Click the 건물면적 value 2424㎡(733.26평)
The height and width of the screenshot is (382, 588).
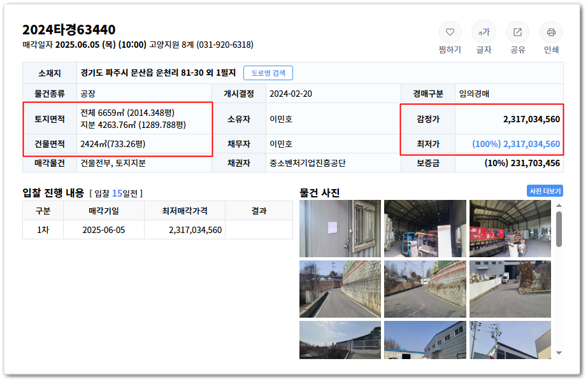pyautogui.click(x=113, y=144)
